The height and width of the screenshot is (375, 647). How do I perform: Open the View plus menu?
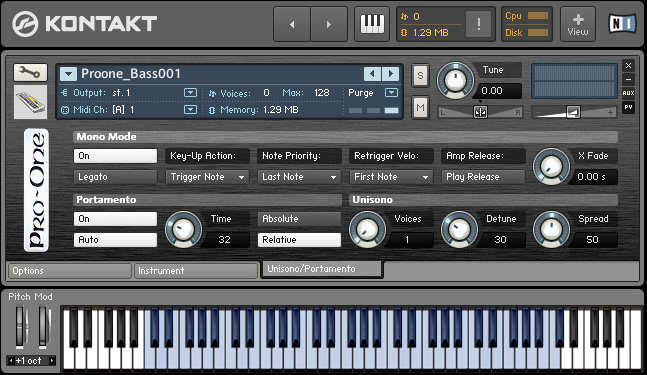click(x=578, y=24)
